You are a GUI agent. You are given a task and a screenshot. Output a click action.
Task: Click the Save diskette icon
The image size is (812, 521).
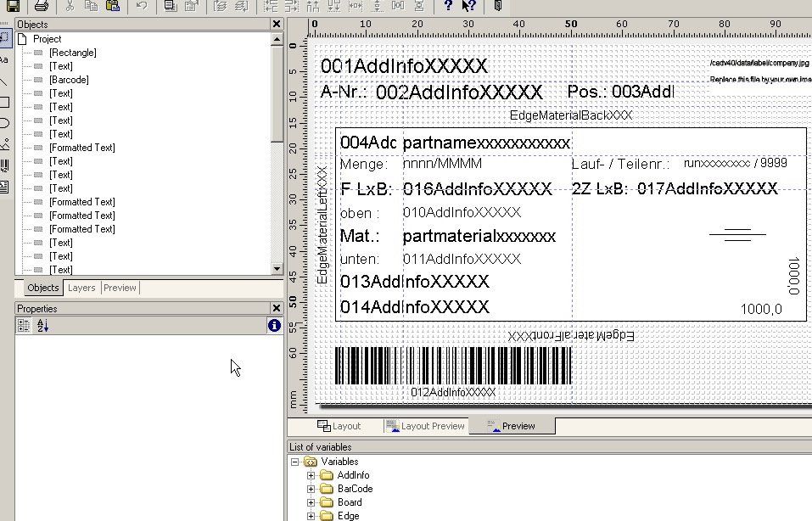[x=13, y=5]
